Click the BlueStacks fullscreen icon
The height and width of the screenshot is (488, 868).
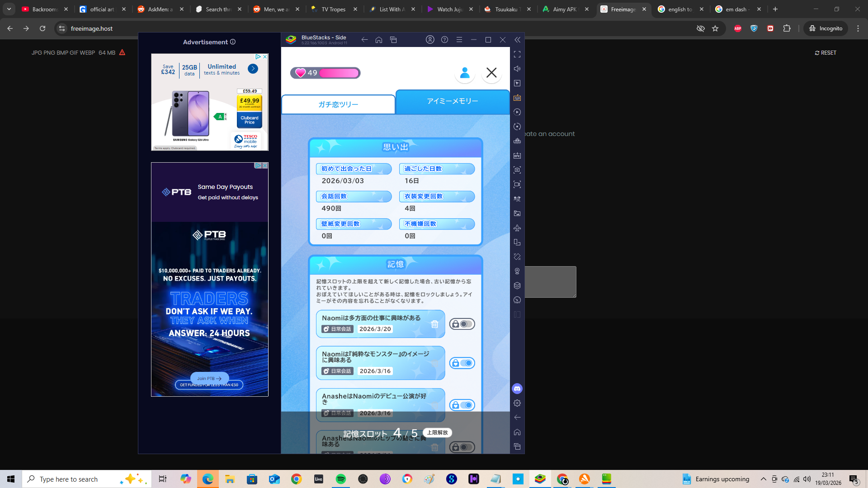[517, 54]
